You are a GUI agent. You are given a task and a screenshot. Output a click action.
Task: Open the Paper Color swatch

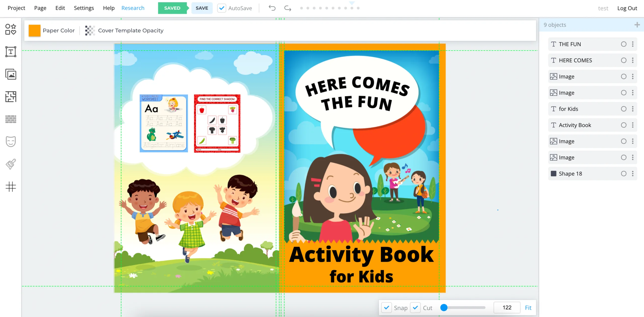tap(35, 30)
